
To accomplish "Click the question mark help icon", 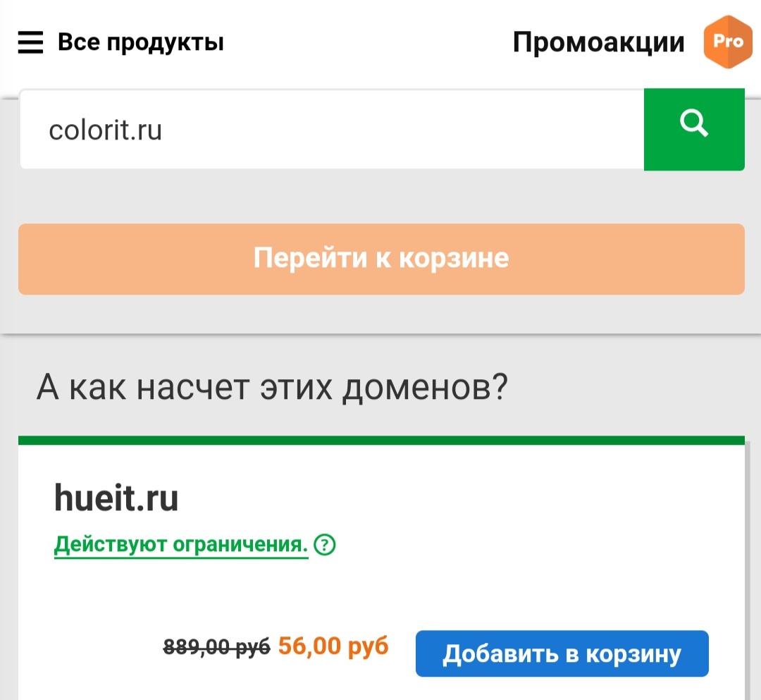I will pyautogui.click(x=325, y=545).
